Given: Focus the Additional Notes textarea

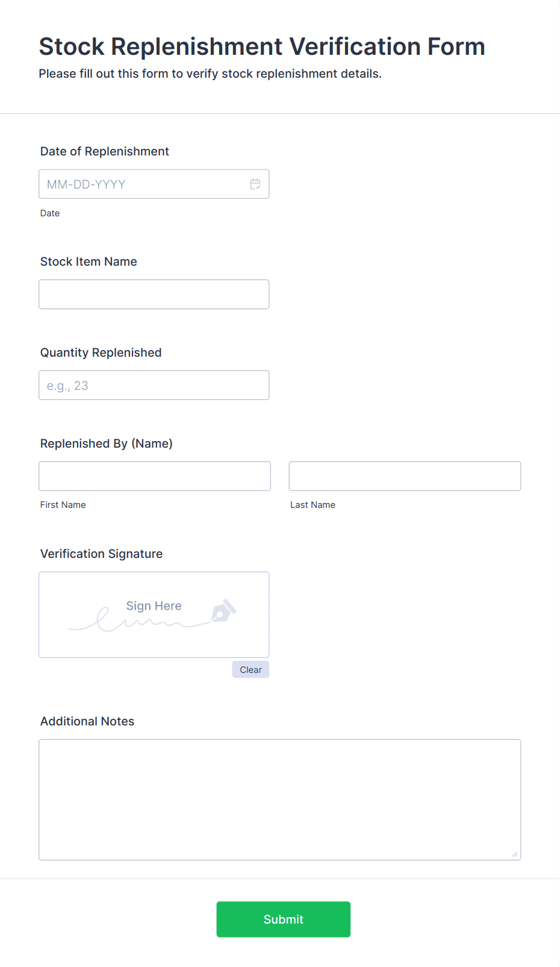Looking at the screenshot, I should pyautogui.click(x=280, y=800).
